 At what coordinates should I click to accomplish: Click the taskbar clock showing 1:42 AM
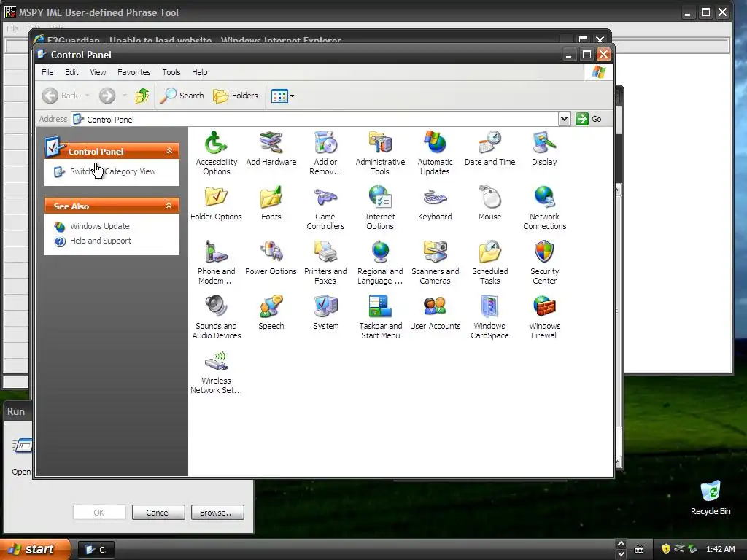720,549
